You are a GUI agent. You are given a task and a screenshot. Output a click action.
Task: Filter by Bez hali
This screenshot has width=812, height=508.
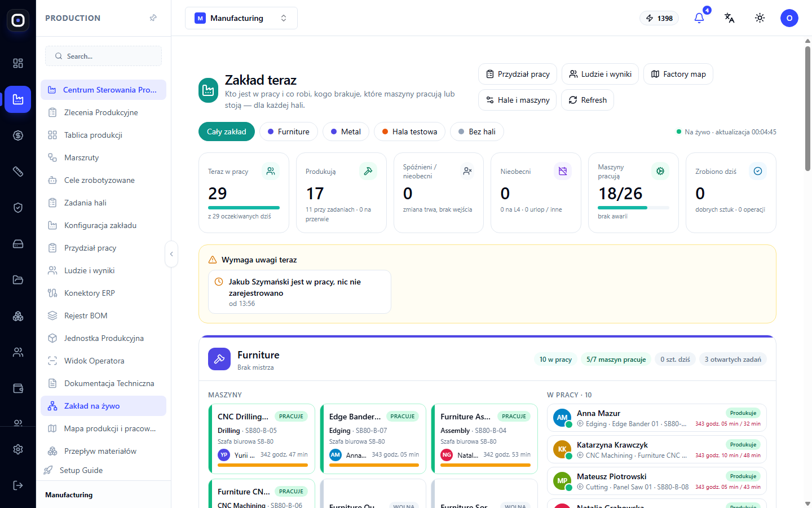477,132
